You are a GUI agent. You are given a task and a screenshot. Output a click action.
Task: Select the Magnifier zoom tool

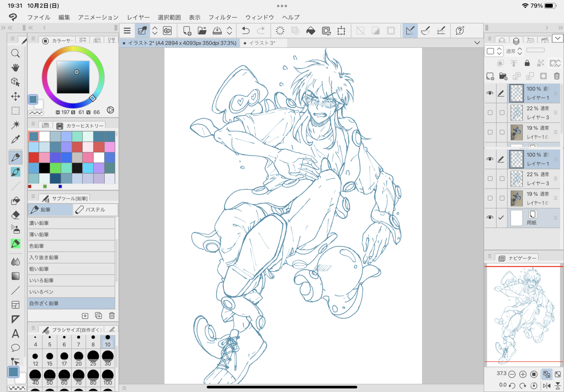click(x=15, y=53)
